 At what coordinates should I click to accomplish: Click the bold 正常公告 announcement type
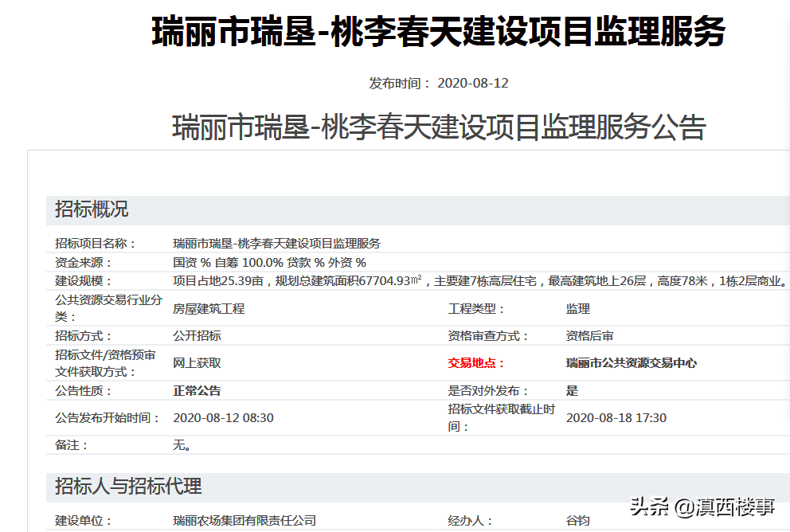pyautogui.click(x=197, y=391)
